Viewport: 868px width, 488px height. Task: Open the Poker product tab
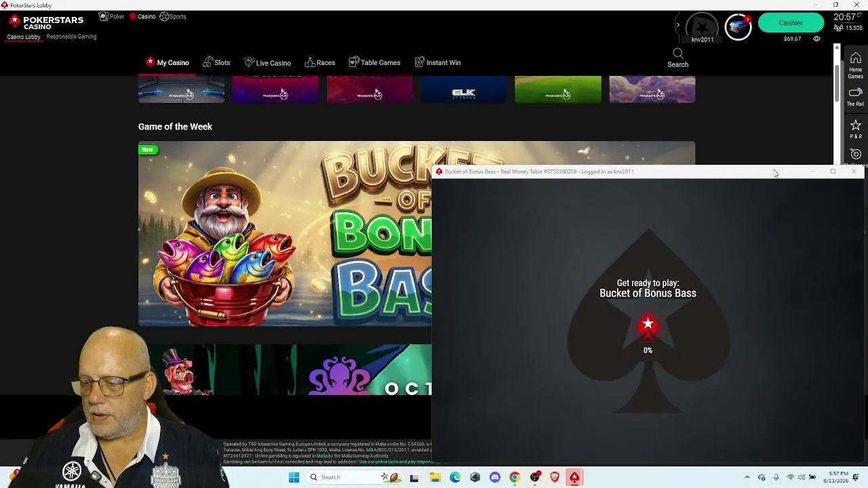coord(111,16)
